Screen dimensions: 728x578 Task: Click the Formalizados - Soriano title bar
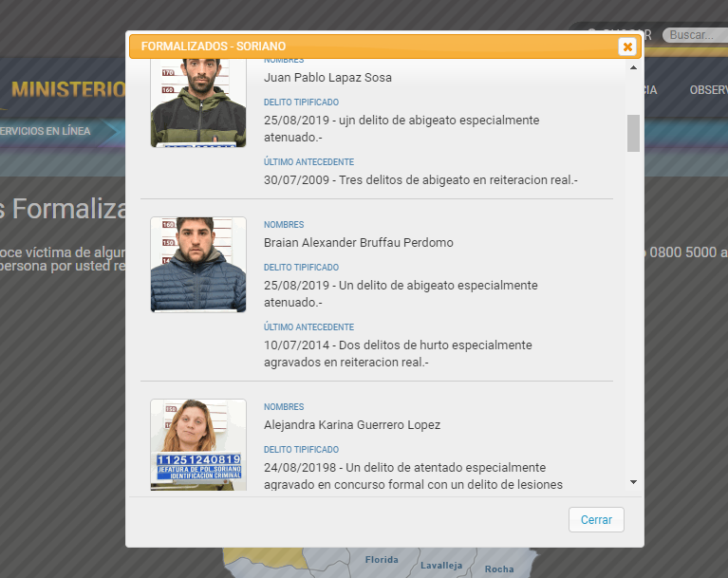[x=370, y=47]
